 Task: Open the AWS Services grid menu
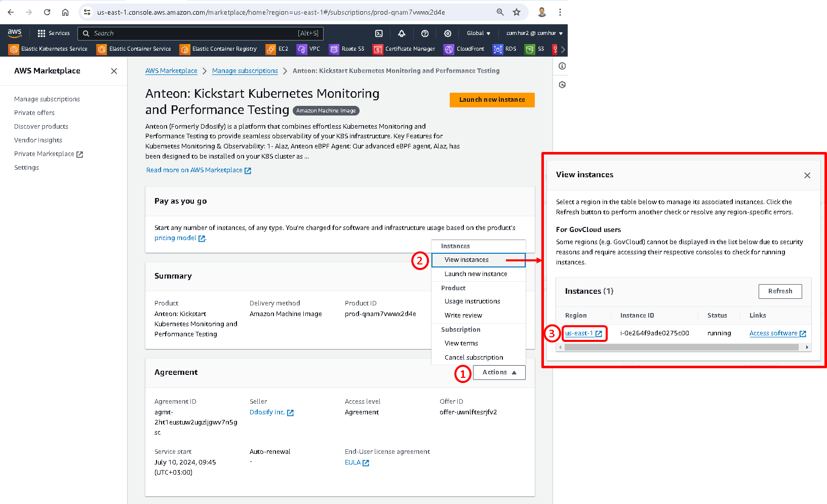point(53,33)
